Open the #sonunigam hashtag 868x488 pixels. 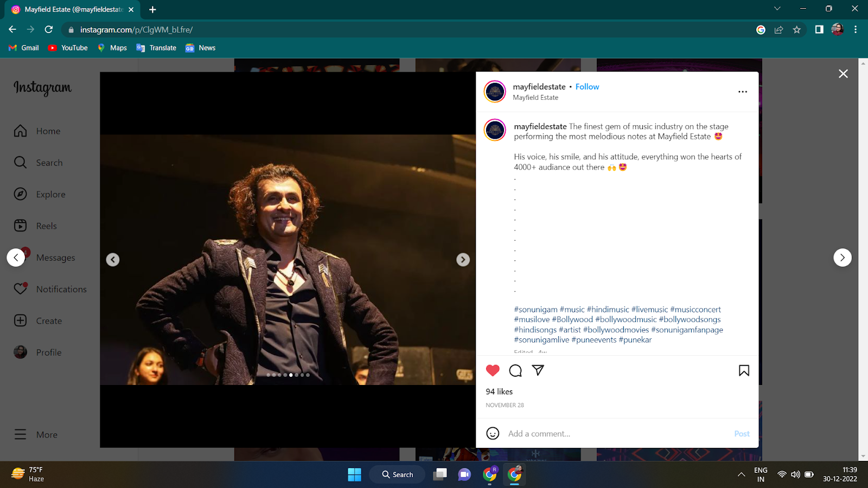tap(536, 310)
